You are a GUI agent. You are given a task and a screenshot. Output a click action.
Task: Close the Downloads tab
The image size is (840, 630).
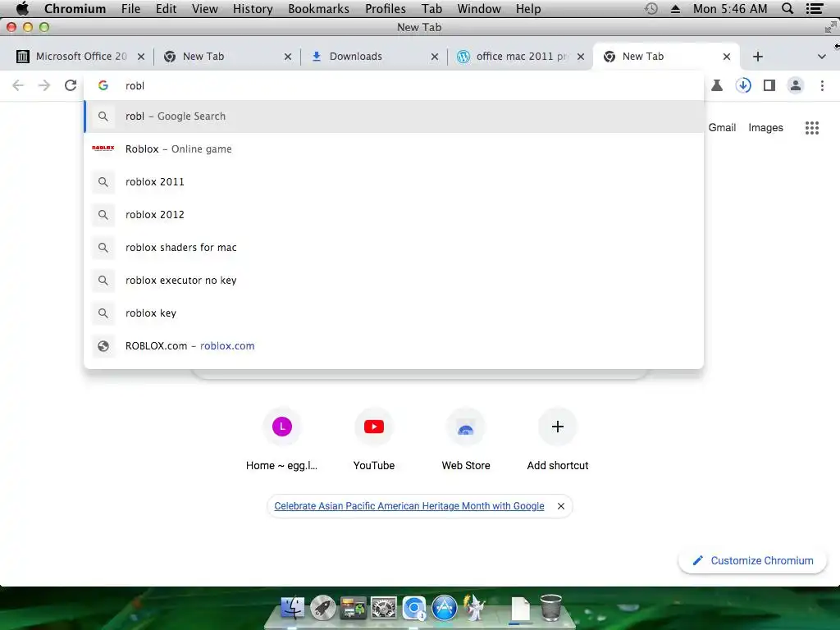(x=435, y=57)
